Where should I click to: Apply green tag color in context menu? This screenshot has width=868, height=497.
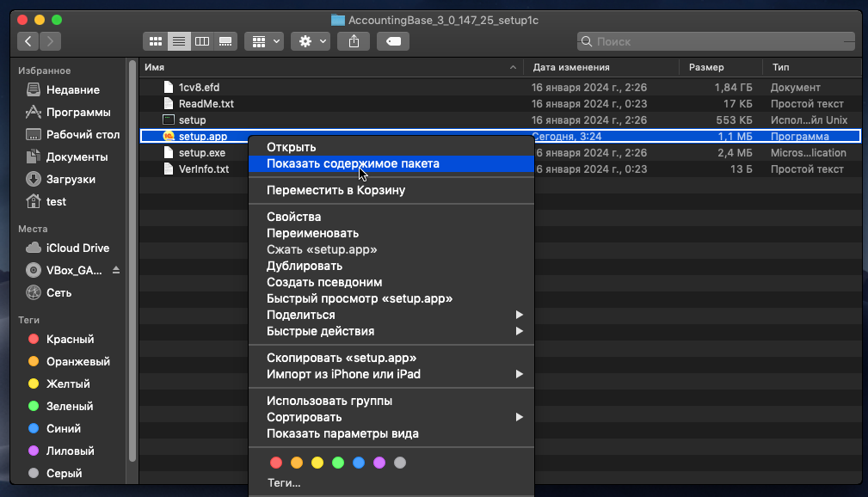tap(338, 463)
